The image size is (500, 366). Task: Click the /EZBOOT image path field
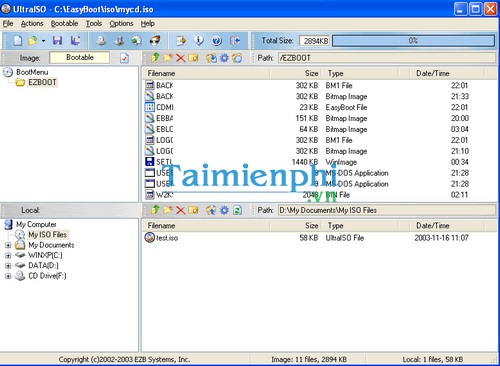coord(387,58)
